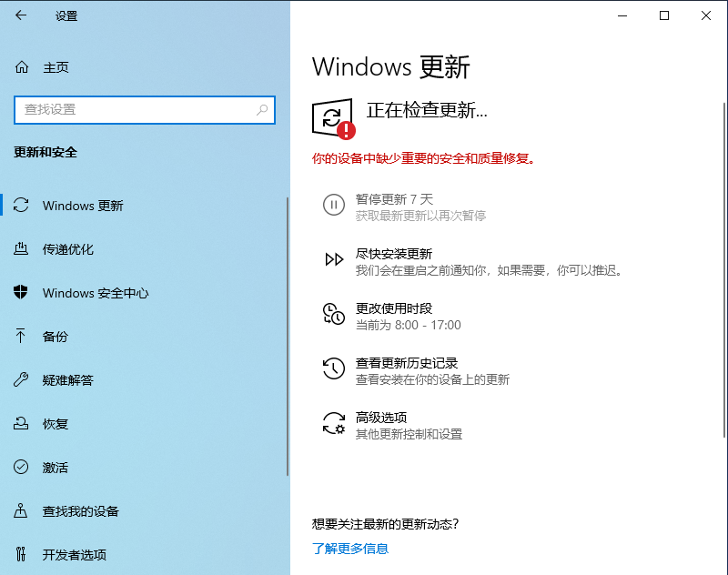Click the history icon for 查看更新历史记录
This screenshot has height=575, width=728.
pos(334,368)
